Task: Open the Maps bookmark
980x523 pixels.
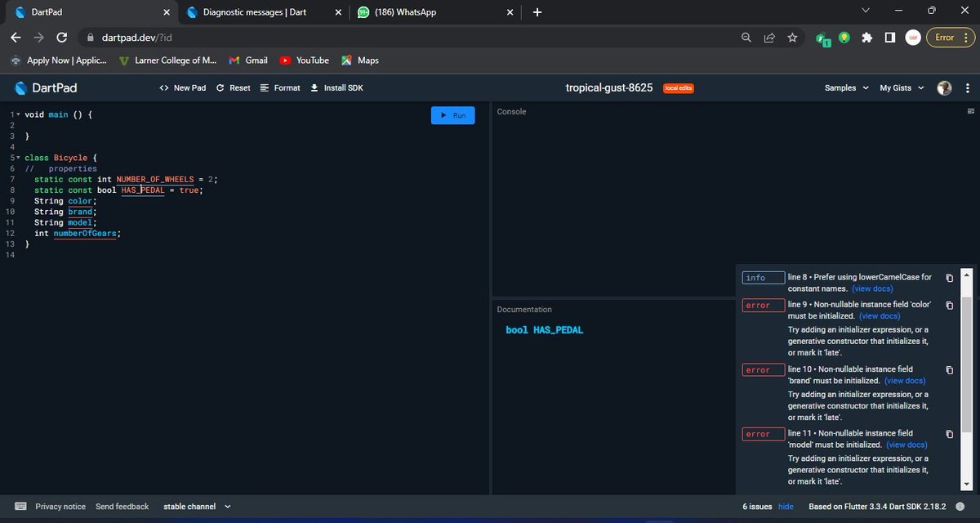Action: coord(360,60)
